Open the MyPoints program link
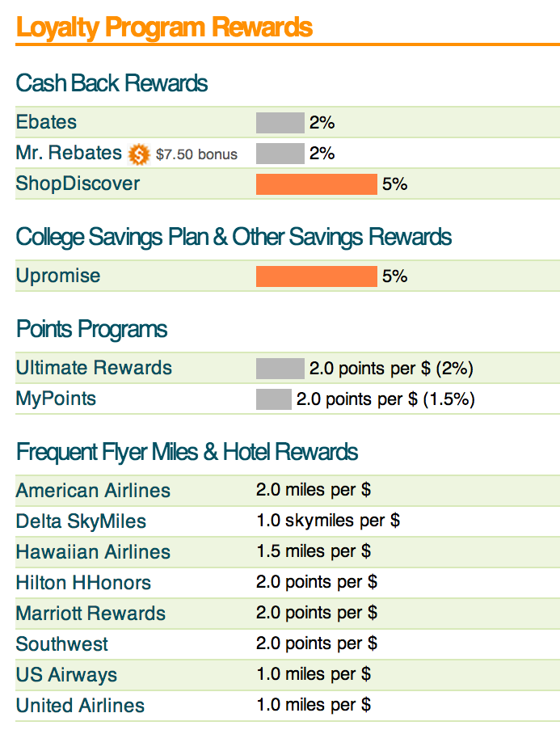560x751 pixels. tap(56, 399)
